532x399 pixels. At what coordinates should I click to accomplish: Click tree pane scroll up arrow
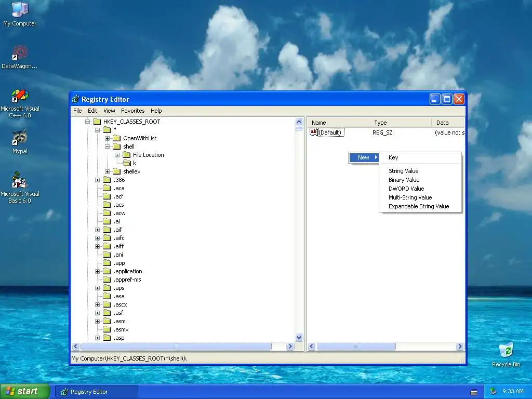click(x=299, y=122)
